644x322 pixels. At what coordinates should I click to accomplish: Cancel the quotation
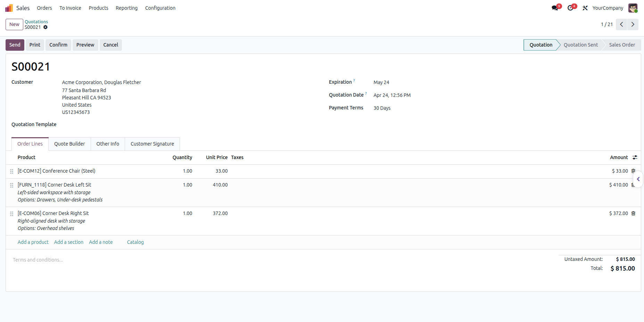(x=111, y=45)
